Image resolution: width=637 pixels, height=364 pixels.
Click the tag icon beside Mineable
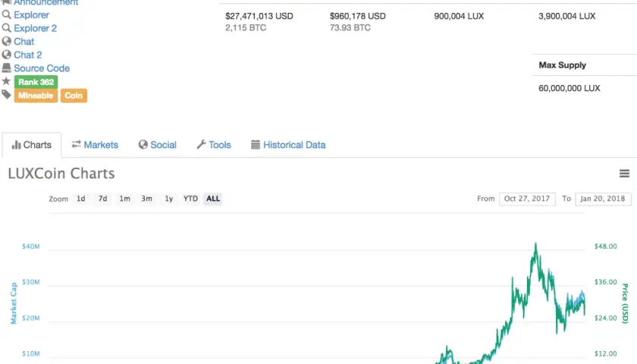click(6, 95)
